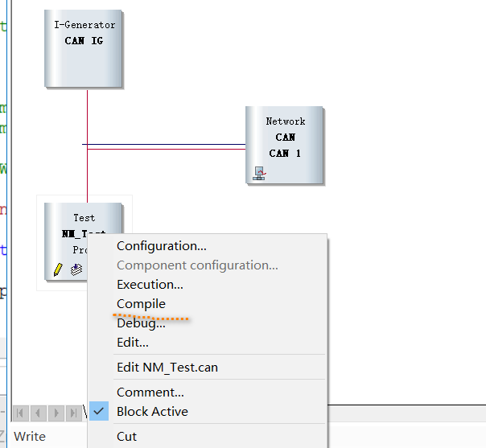The height and width of the screenshot is (448, 486).
Task: Click the disabled Component configuration... entry
Action: pyautogui.click(x=207, y=265)
